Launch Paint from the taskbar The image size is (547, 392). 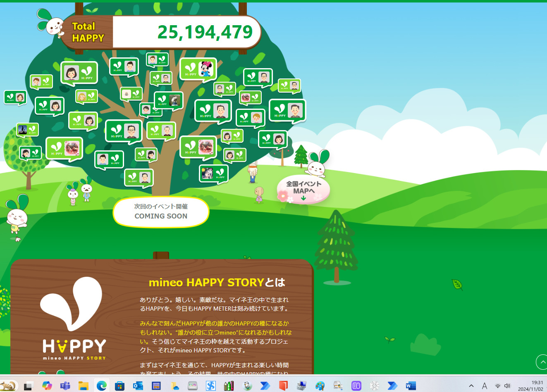click(x=320, y=386)
